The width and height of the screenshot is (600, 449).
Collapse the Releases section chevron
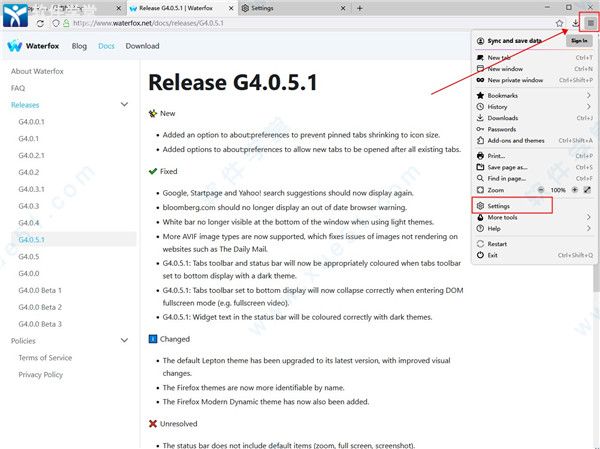tap(124, 104)
